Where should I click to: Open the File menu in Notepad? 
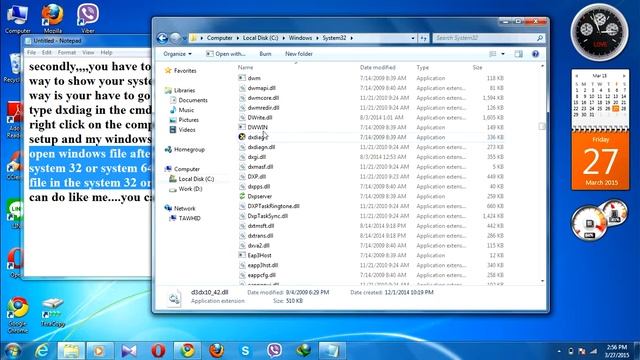[x=31, y=53]
